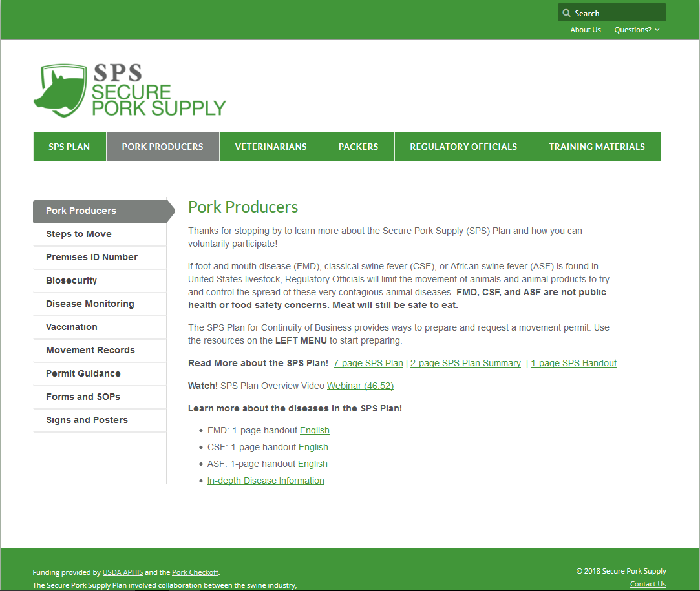Open Steps to Move menu item
The image size is (700, 591).
(100, 234)
